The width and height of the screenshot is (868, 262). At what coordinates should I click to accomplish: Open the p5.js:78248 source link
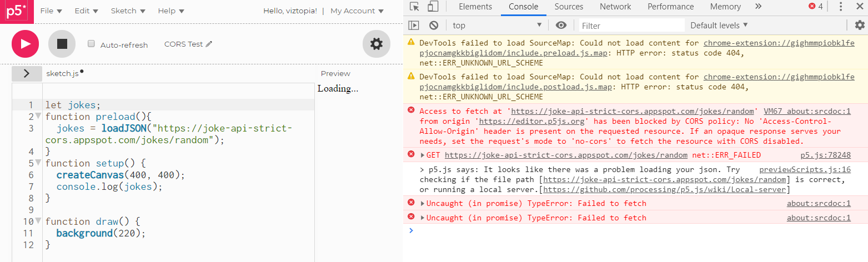[x=825, y=155]
